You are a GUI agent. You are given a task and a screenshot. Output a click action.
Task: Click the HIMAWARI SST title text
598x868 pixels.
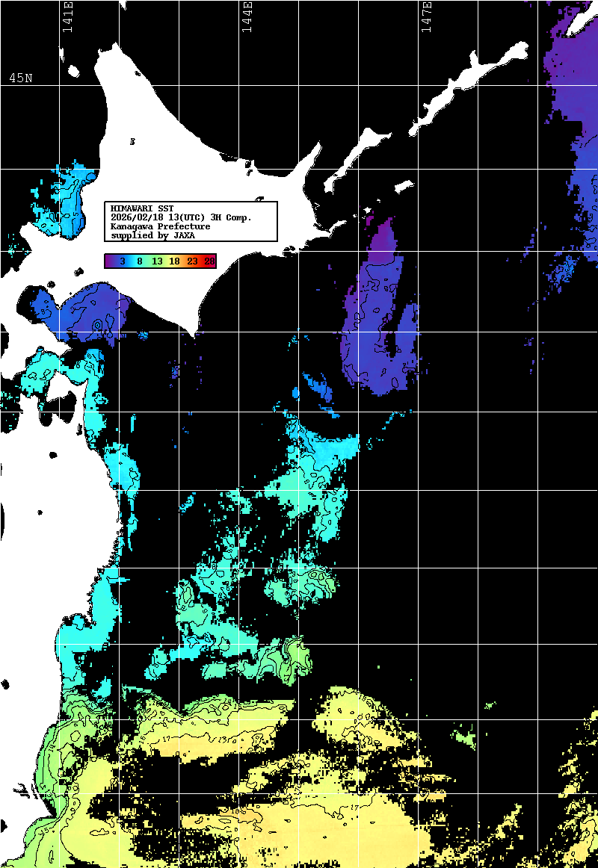click(142, 208)
